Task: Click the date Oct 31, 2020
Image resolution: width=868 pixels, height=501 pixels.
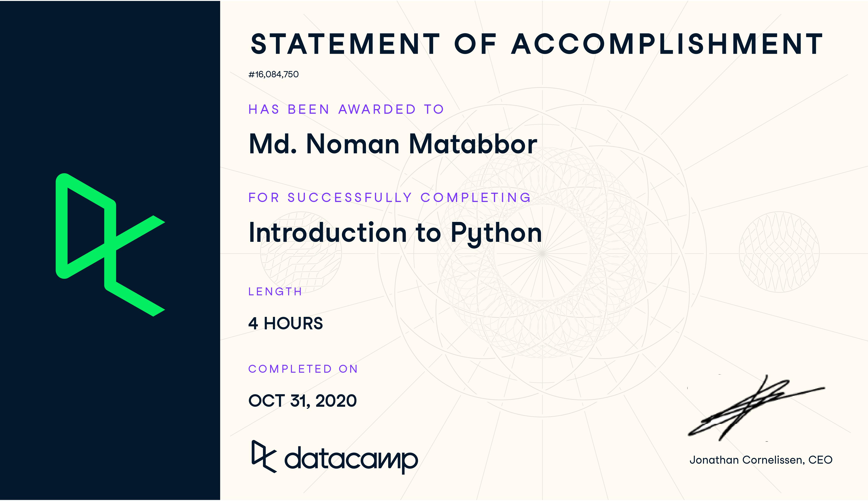Action: click(303, 401)
